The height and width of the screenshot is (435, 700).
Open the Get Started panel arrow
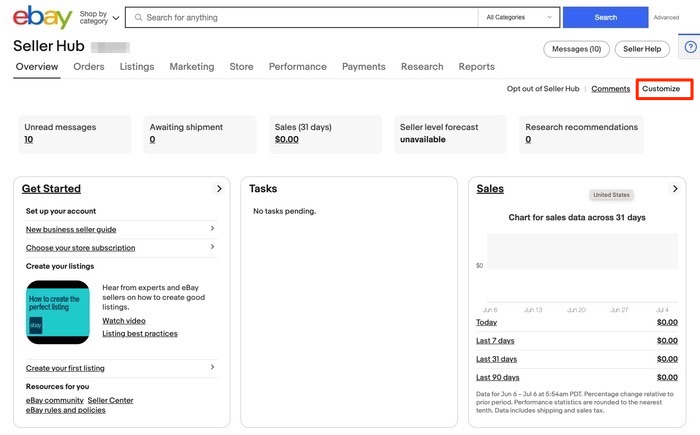point(219,188)
